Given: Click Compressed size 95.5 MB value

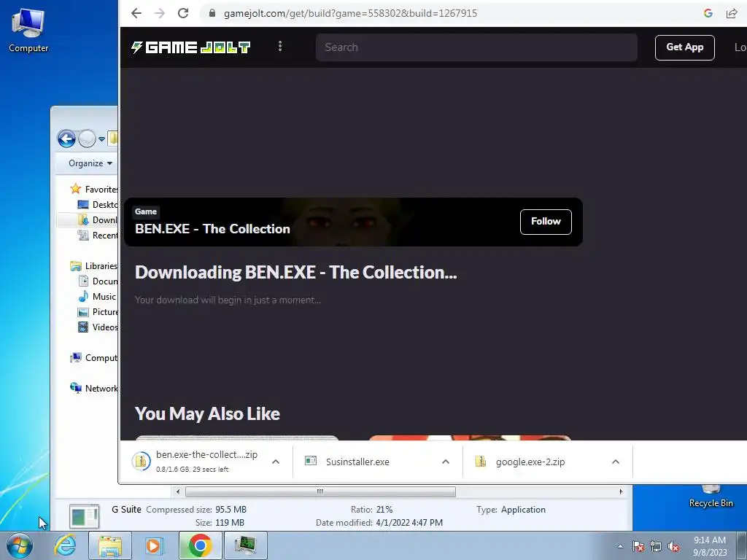Looking at the screenshot, I should [231, 510].
